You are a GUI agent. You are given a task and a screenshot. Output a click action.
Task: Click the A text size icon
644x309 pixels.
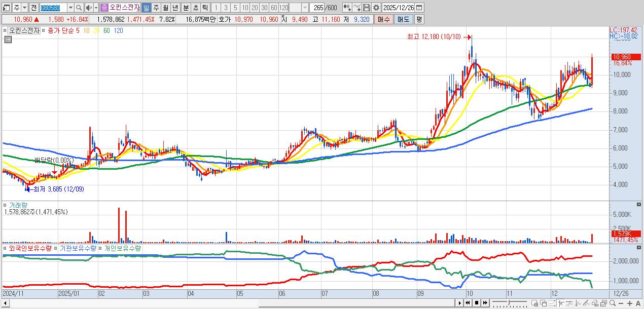[638, 303]
